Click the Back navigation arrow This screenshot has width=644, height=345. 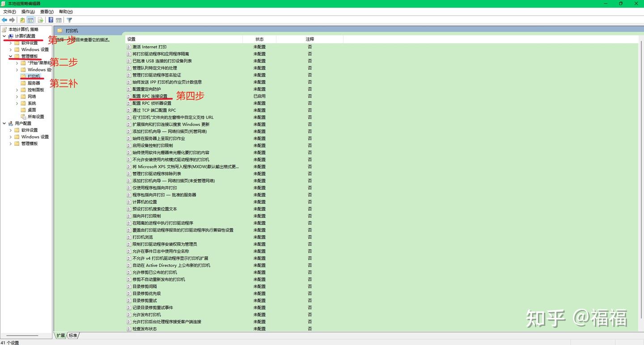pyautogui.click(x=4, y=20)
